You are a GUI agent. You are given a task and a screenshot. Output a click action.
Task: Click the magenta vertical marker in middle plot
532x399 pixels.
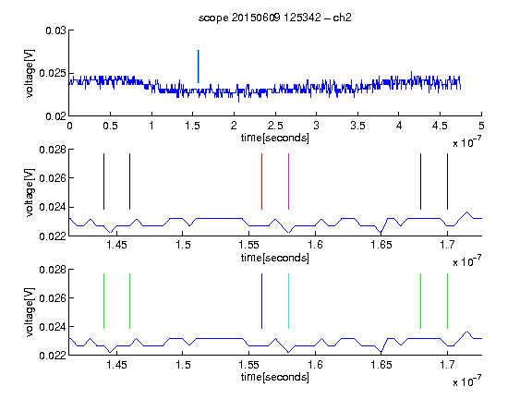click(288, 182)
